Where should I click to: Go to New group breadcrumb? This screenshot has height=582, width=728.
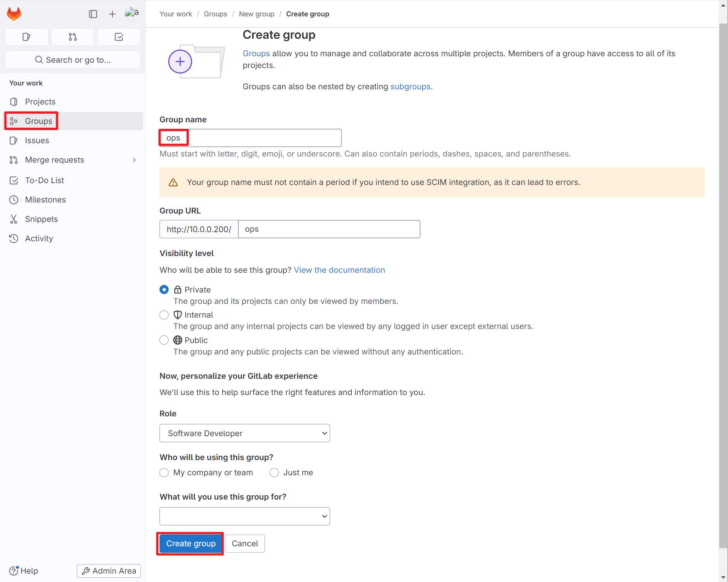pos(256,14)
